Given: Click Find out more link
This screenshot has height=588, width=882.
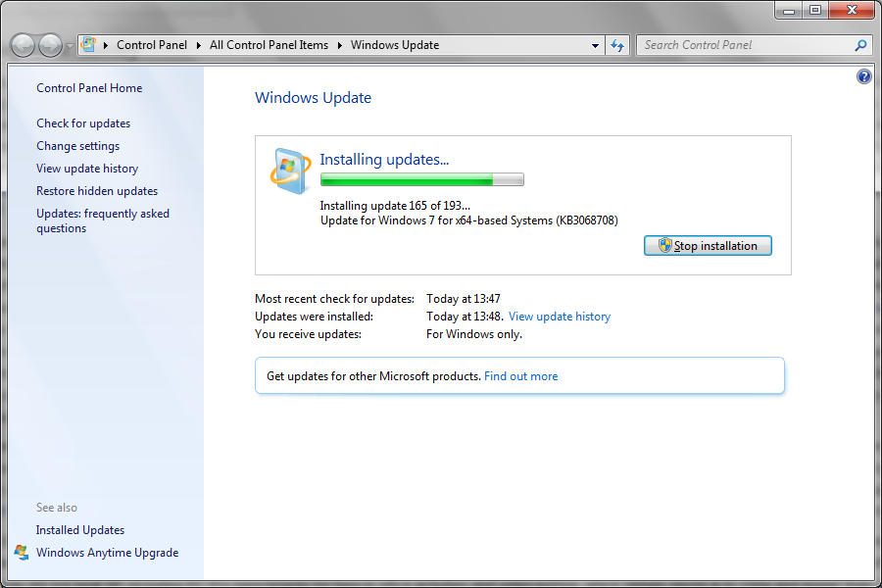Looking at the screenshot, I should [x=521, y=376].
